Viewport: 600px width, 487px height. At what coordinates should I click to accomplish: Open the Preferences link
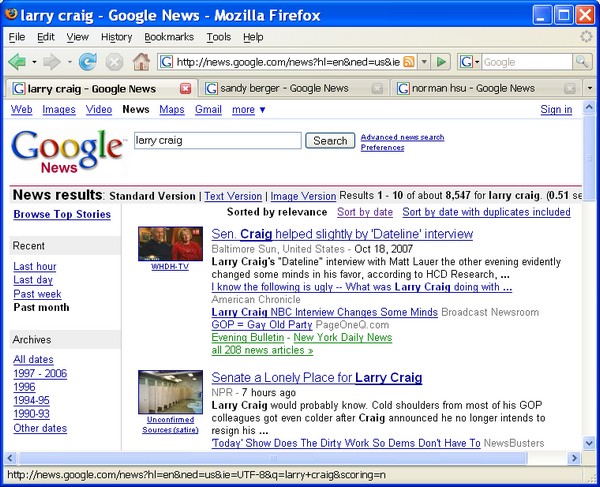tap(382, 147)
